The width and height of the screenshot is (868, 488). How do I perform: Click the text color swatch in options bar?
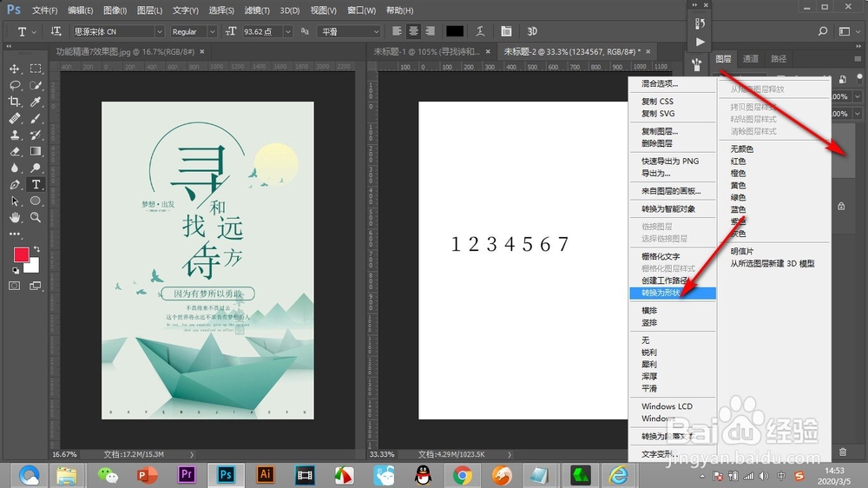pyautogui.click(x=455, y=31)
